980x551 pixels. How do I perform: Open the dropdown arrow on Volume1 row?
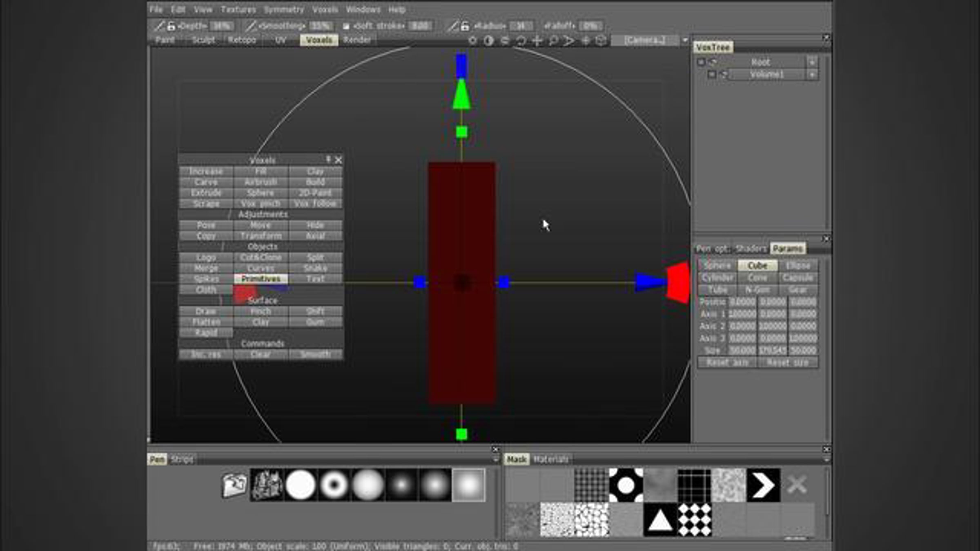pyautogui.click(x=812, y=75)
